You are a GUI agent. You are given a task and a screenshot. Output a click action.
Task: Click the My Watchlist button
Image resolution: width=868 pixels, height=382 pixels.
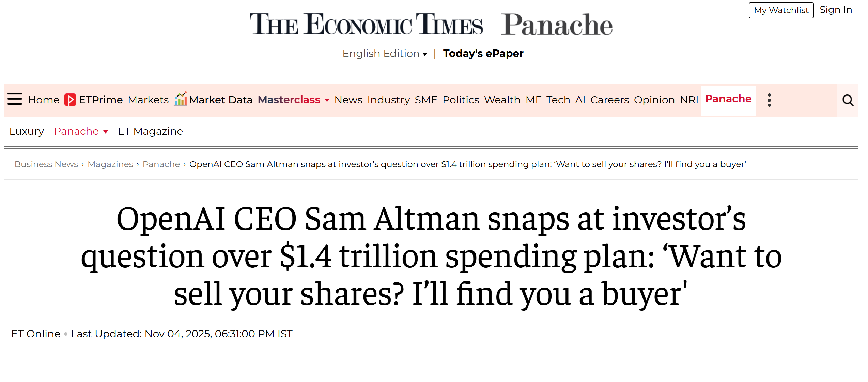(781, 10)
